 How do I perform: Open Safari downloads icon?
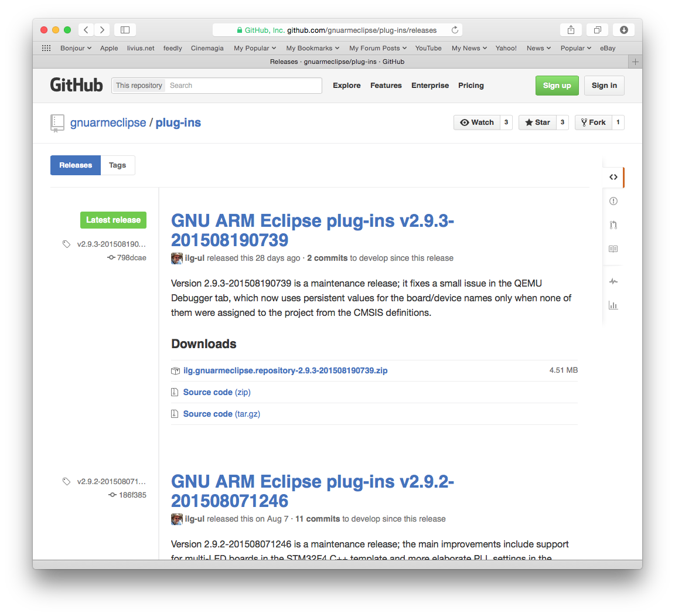pyautogui.click(x=624, y=30)
